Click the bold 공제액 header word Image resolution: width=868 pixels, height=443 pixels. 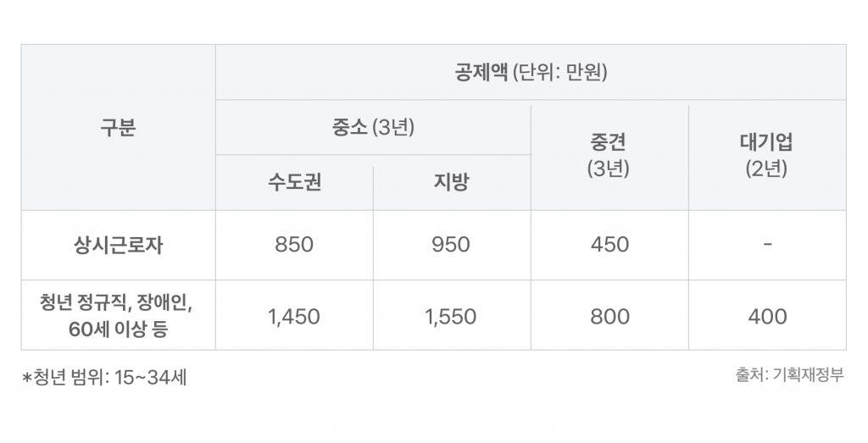coord(481,73)
